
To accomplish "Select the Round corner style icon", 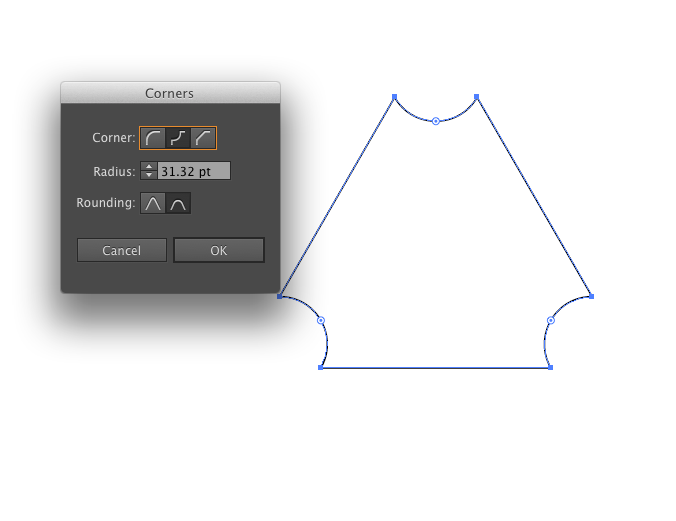I will [153, 138].
